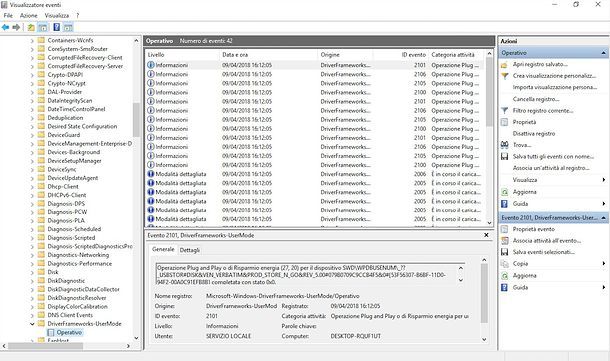The height and width of the screenshot is (361, 610).
Task: Sort events by Livello column header
Action: coord(182,55)
